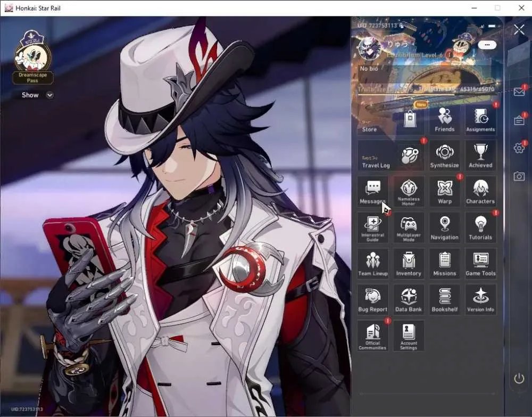Open the Version Info tile

tap(480, 300)
